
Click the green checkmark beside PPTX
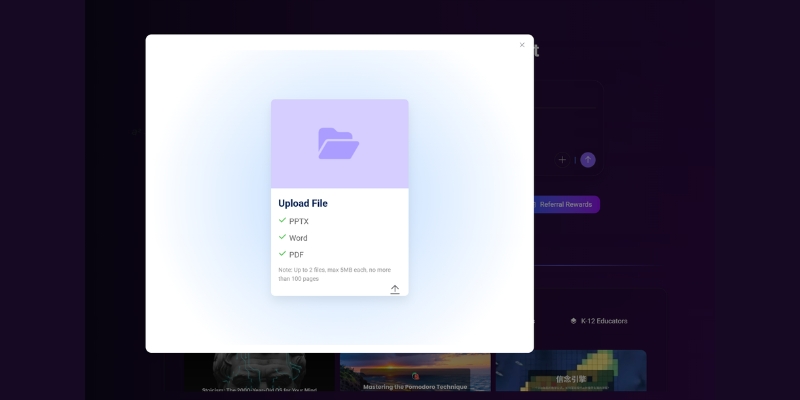pyautogui.click(x=282, y=220)
